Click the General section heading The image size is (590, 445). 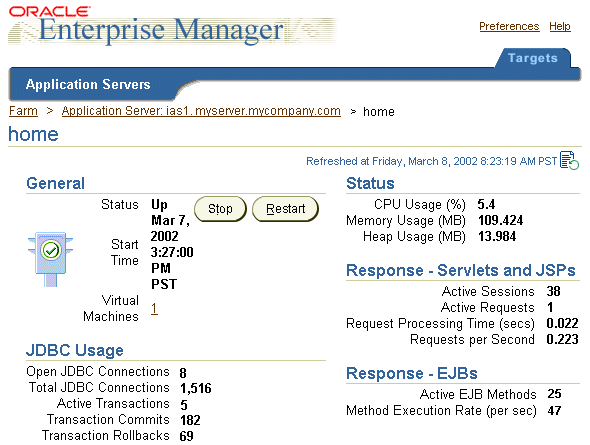[55, 184]
